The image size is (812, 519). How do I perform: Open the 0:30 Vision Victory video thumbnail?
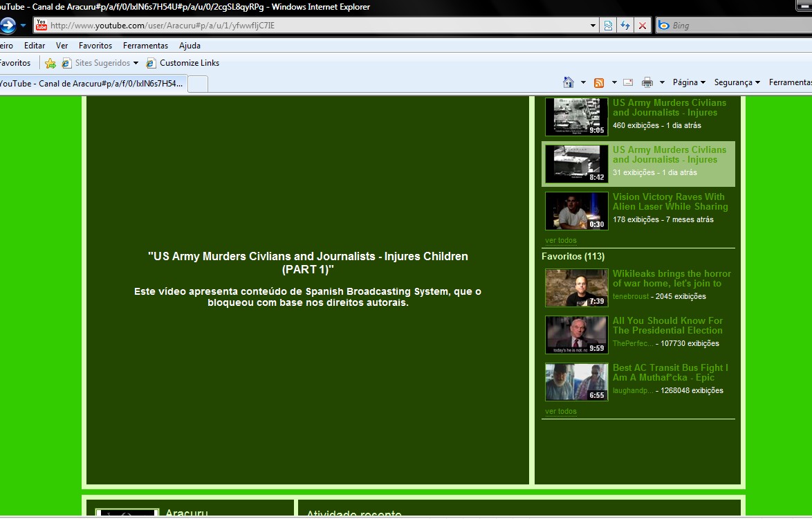(576, 211)
